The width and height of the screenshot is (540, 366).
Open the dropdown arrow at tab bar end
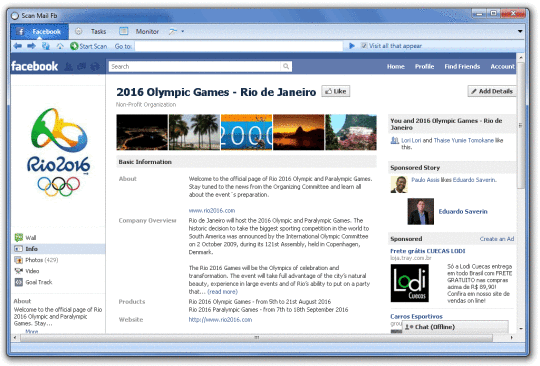[520, 31]
